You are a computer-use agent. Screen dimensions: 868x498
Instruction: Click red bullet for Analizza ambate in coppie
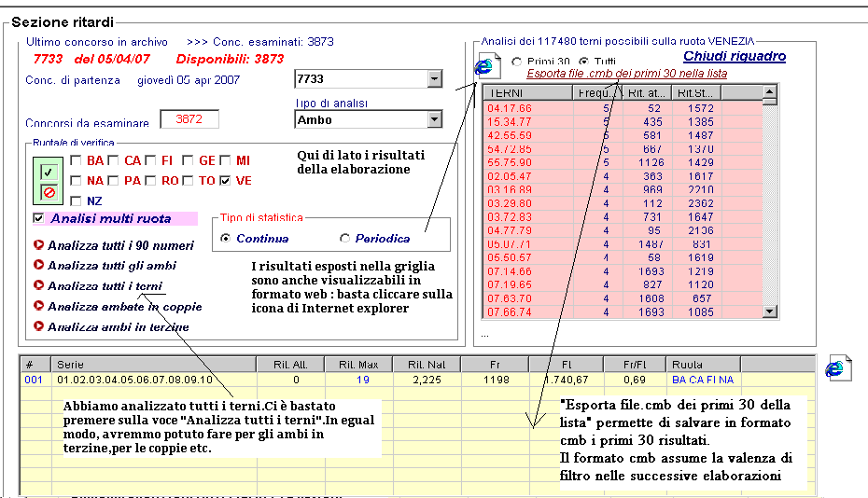pyautogui.click(x=38, y=306)
